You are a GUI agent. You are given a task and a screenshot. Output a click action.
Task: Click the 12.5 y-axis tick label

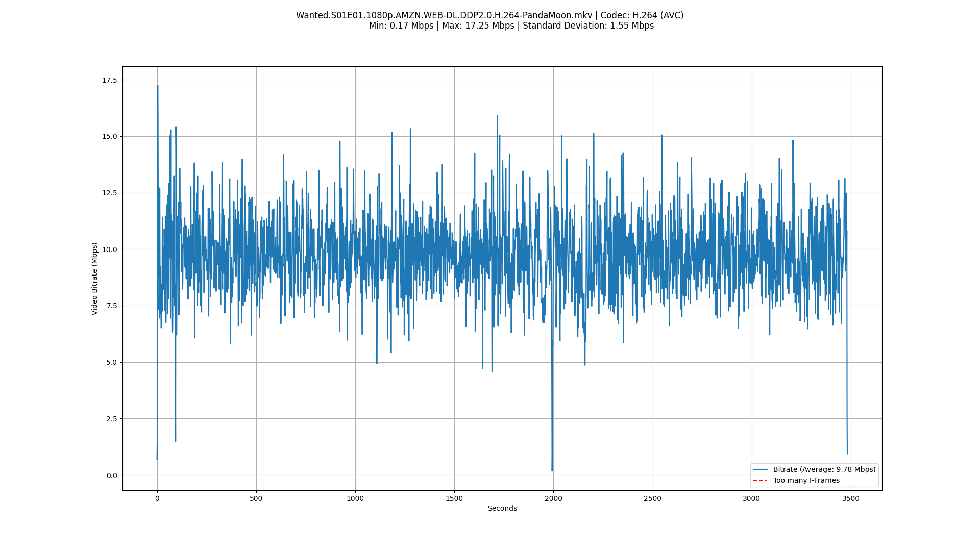(109, 193)
